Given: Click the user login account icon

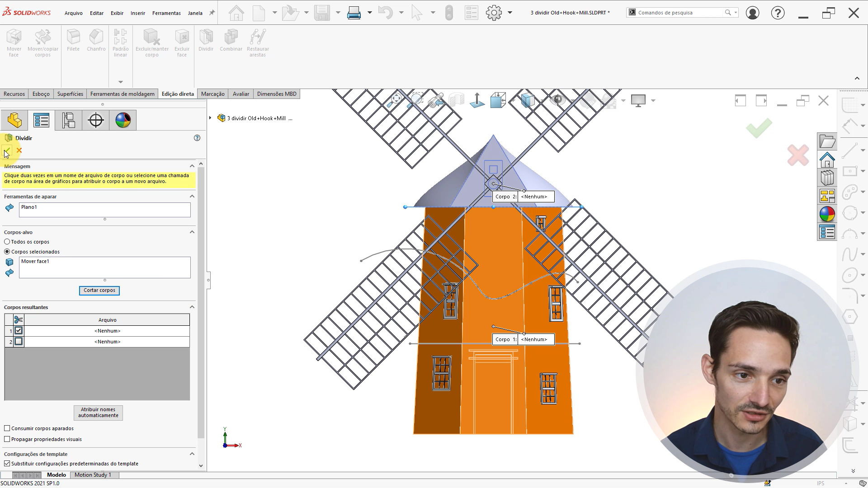Looking at the screenshot, I should [x=752, y=13].
